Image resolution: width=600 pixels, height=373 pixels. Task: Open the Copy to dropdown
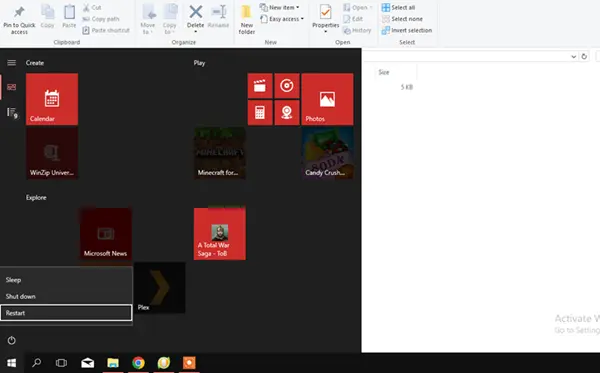pos(170,20)
